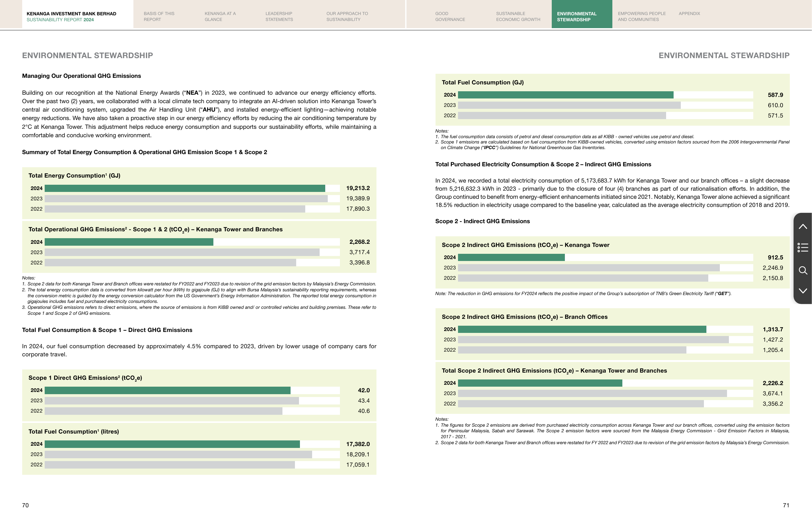Click the 2024 Total Energy Consumption bar
The height and width of the screenshot is (517, 812).
(x=185, y=188)
